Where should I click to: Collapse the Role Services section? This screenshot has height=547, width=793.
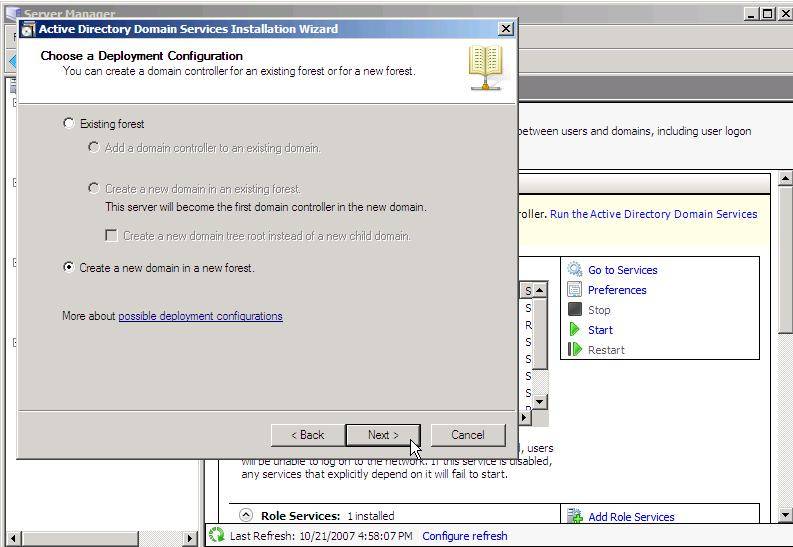click(x=246, y=515)
